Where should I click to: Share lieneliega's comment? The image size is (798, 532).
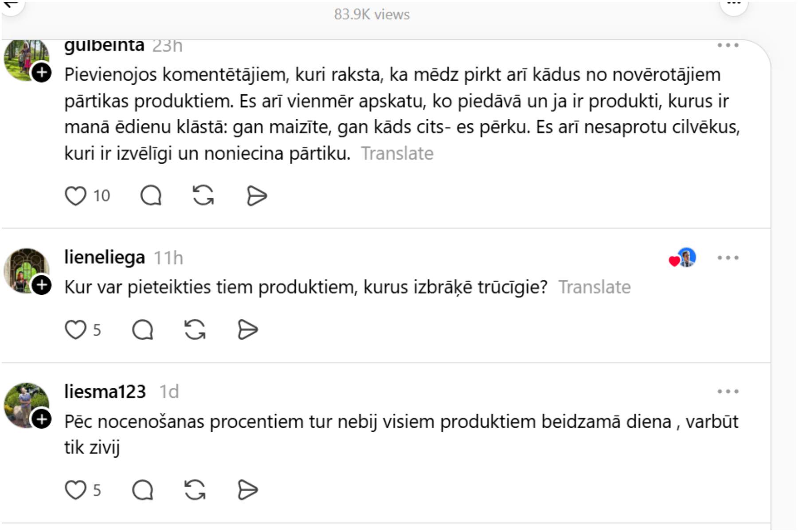[247, 330]
